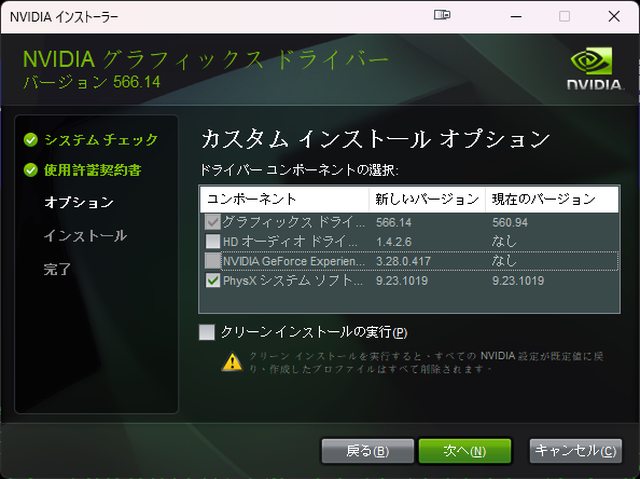Screen dimensions: 640x479
Task: Click the green checkmark beside システム チェック
Action: click(31, 140)
